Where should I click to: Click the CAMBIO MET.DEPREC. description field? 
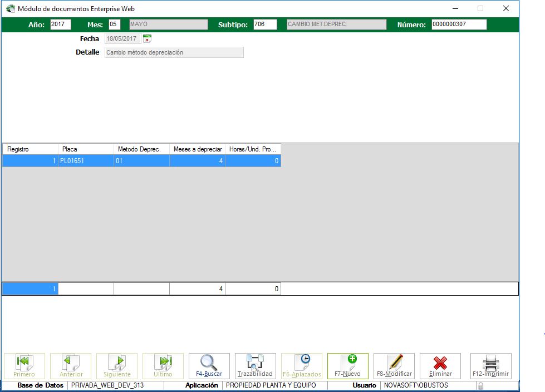(336, 24)
